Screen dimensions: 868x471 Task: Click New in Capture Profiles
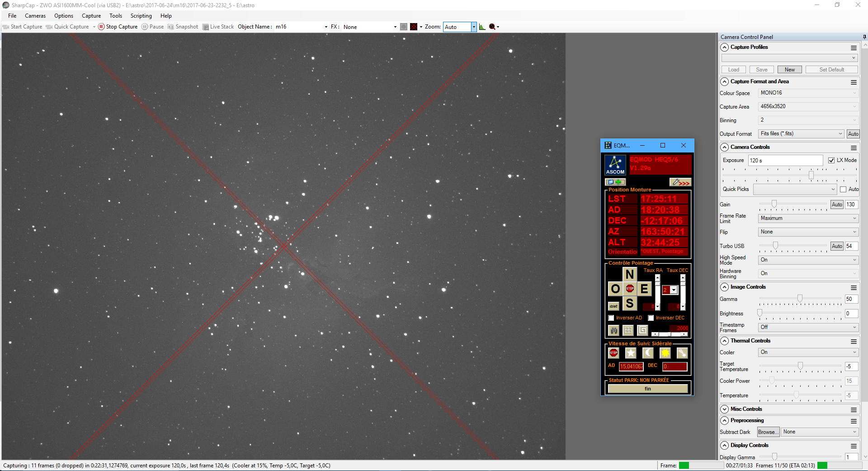(x=790, y=70)
